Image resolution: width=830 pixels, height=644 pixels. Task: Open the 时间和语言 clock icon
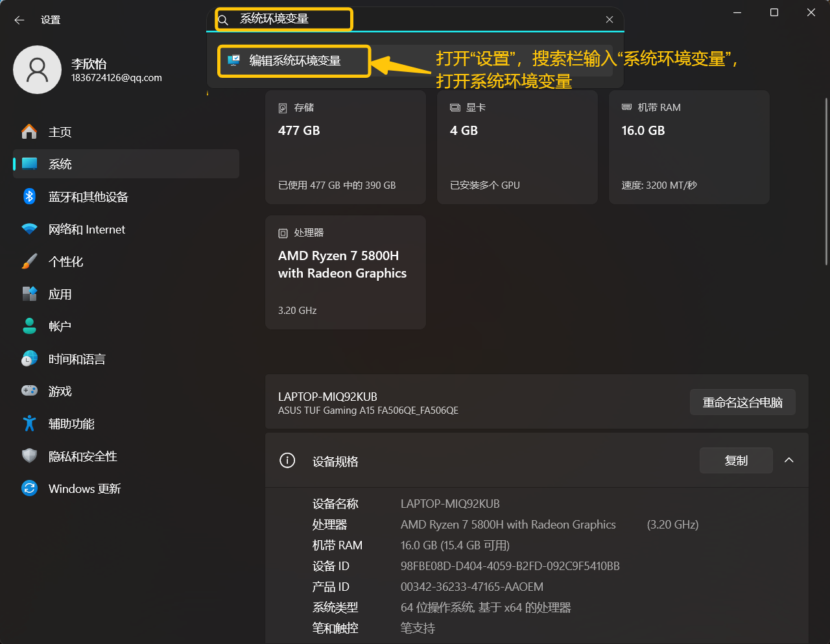coord(29,359)
